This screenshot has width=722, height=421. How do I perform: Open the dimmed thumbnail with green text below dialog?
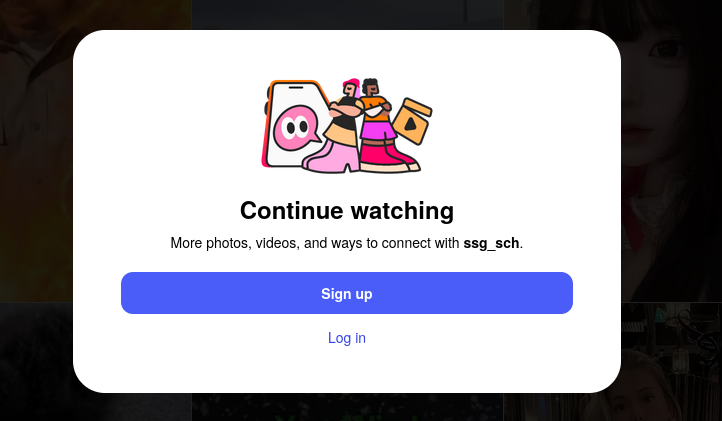(347, 407)
